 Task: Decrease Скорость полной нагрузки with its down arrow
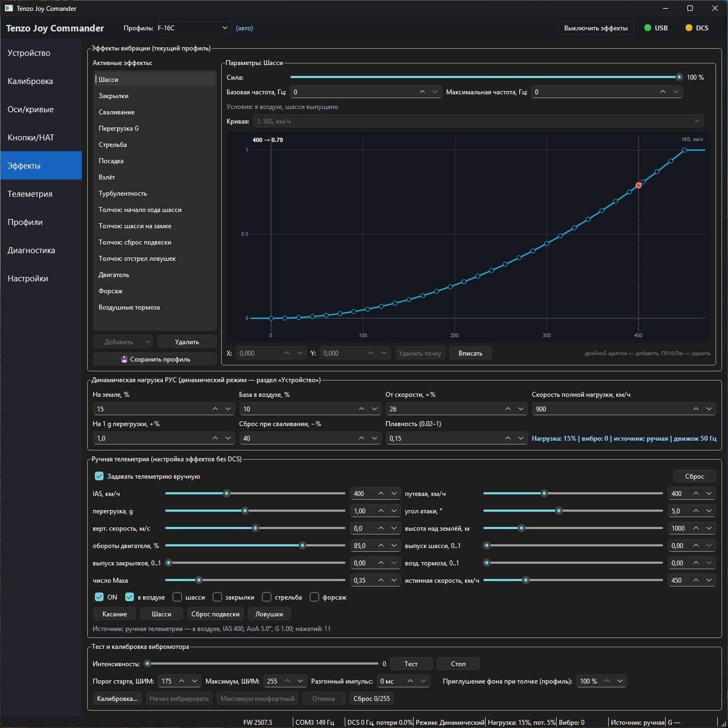[709, 409]
